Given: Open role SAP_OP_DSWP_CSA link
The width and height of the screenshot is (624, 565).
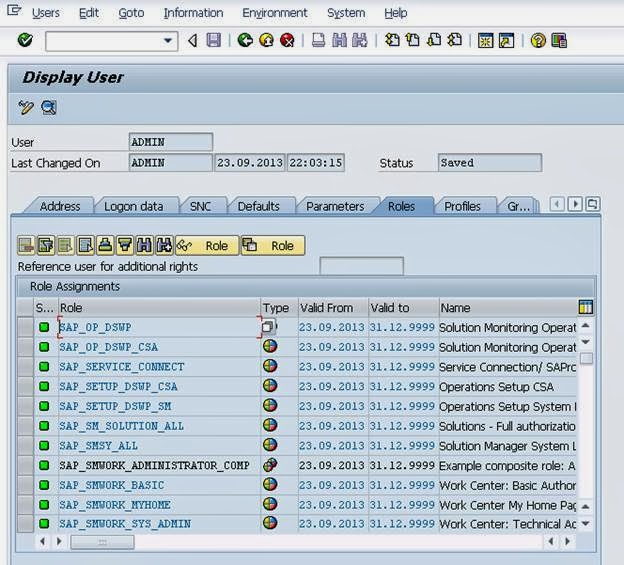Looking at the screenshot, I should pyautogui.click(x=109, y=347).
